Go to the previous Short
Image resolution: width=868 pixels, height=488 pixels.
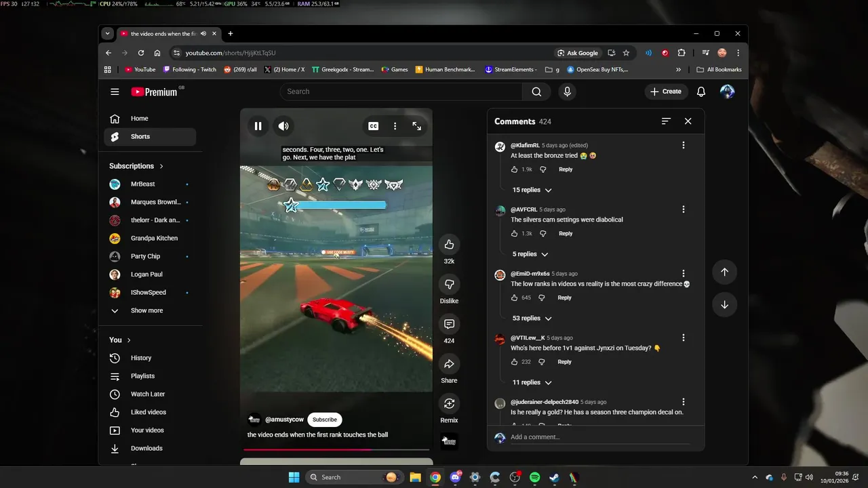point(724,272)
